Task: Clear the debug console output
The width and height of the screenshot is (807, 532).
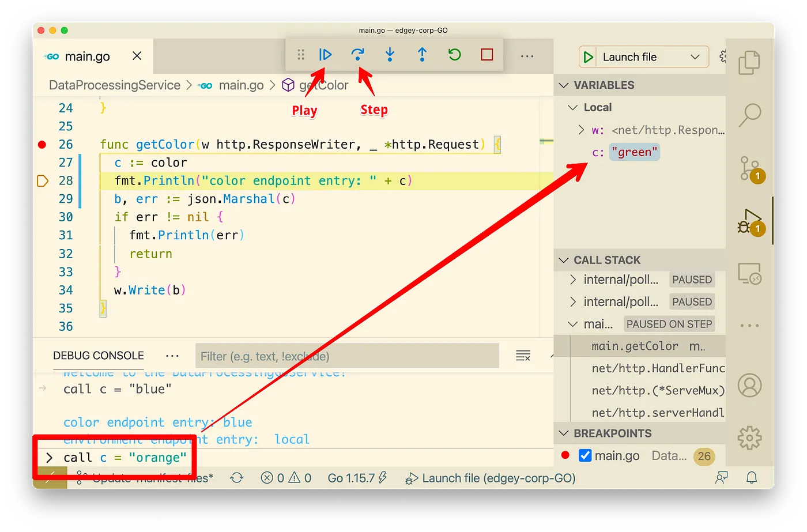Action: coord(523,356)
